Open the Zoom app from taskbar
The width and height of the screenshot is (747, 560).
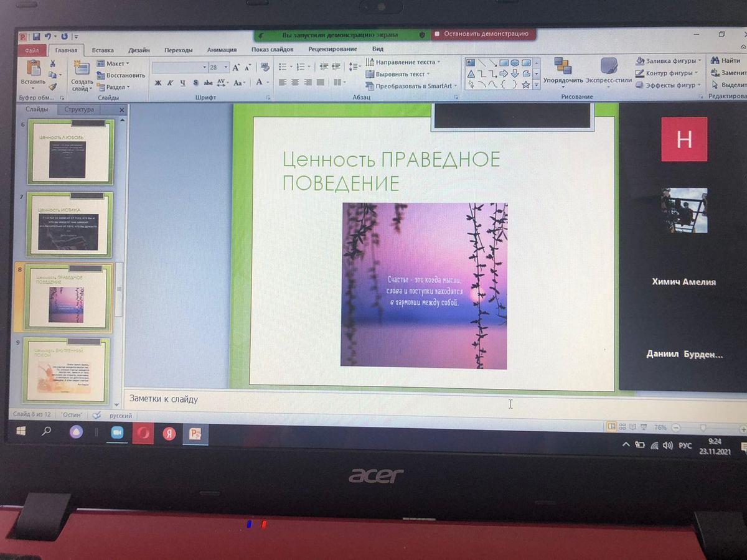point(116,433)
